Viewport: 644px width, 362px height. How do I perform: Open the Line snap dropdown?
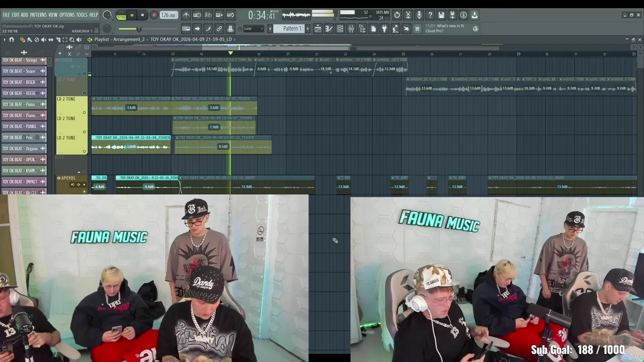tap(253, 29)
